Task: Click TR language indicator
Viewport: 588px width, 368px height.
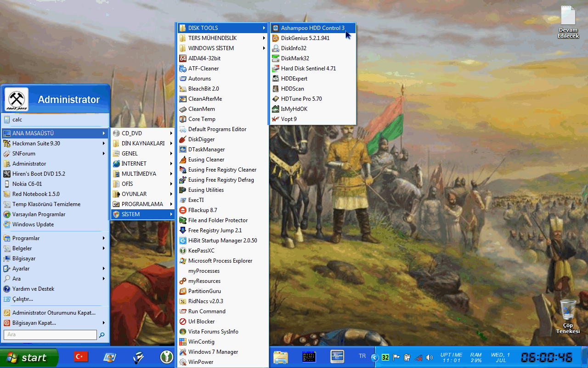Action: [x=362, y=356]
